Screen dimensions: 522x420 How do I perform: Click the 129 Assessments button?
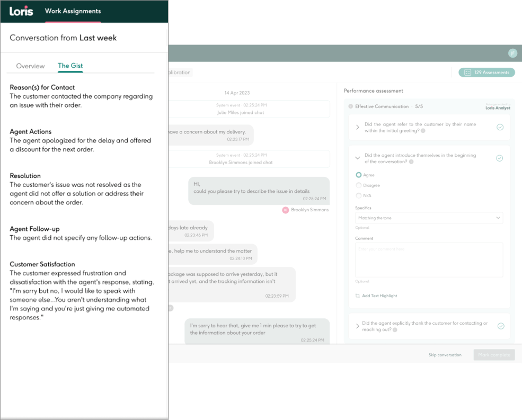pos(486,73)
